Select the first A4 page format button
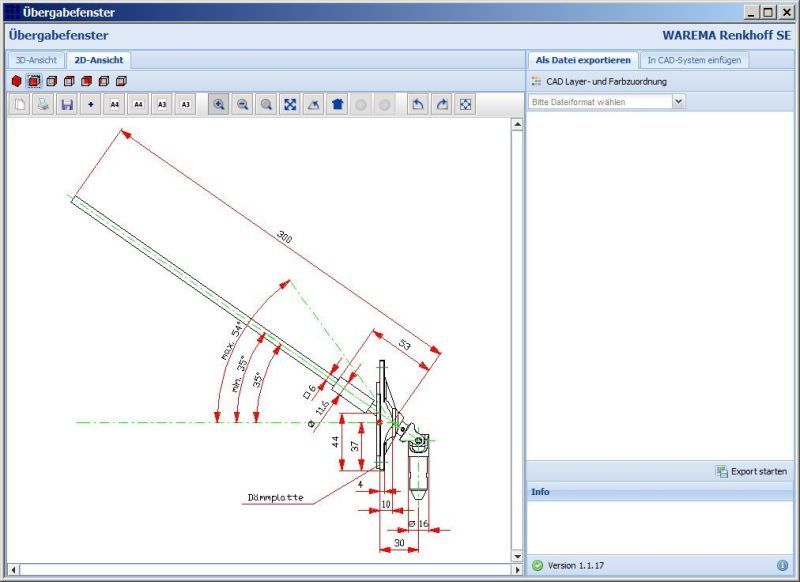The height and width of the screenshot is (582, 800). tap(115, 104)
